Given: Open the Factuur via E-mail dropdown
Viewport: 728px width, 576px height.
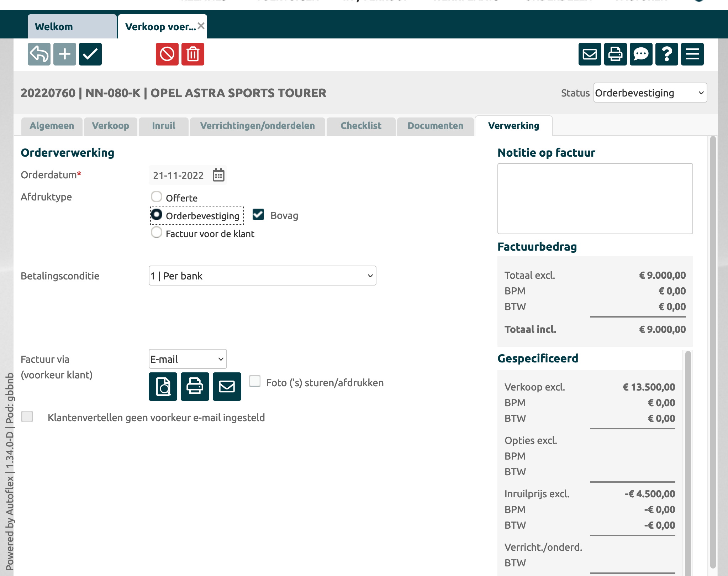Looking at the screenshot, I should pyautogui.click(x=188, y=359).
